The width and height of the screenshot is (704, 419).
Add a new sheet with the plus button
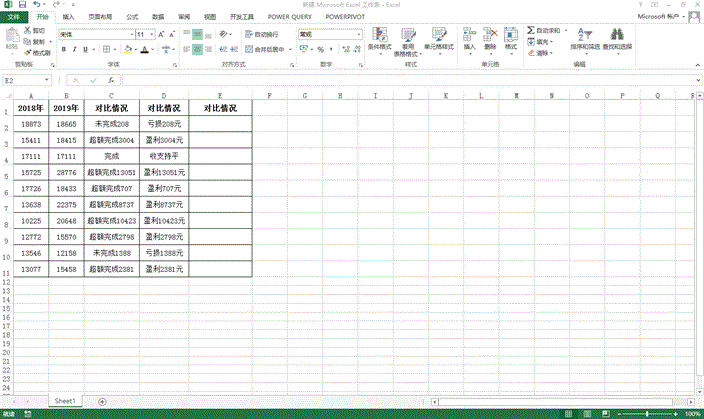[x=102, y=400]
